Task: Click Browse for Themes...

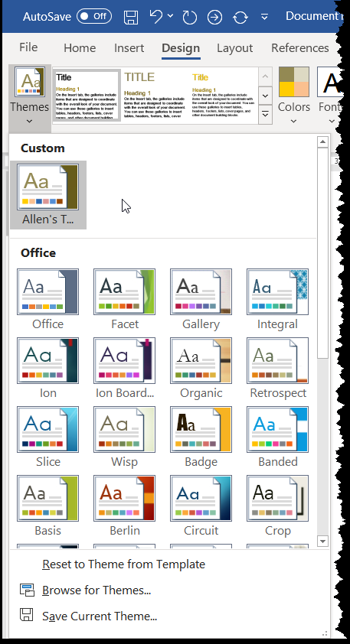Action: (96, 590)
